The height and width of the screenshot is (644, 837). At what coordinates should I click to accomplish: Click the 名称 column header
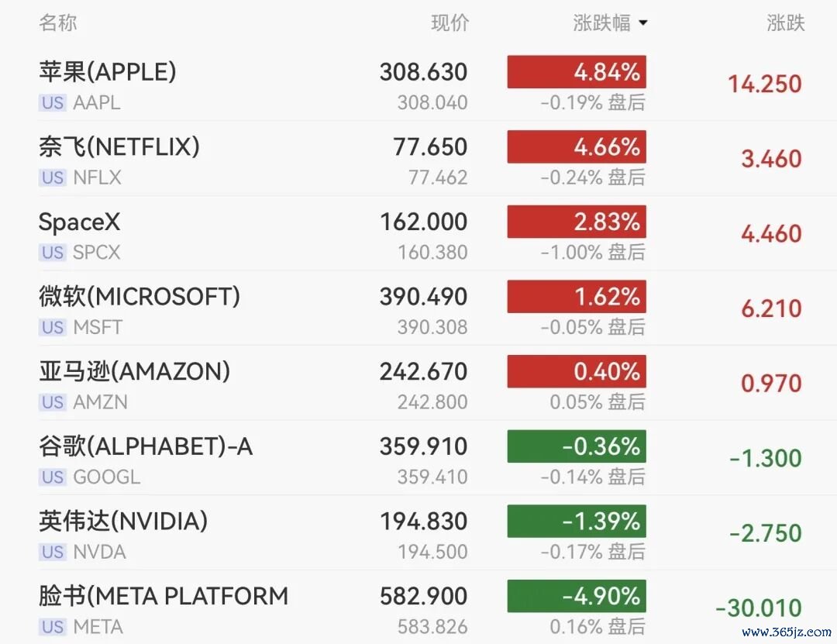tap(57, 23)
